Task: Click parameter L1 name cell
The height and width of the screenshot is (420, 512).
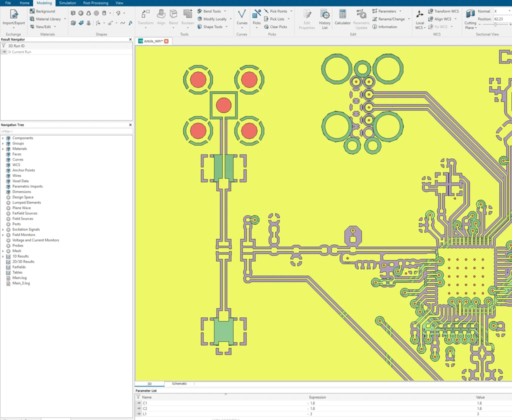Action: pyautogui.click(x=144, y=414)
